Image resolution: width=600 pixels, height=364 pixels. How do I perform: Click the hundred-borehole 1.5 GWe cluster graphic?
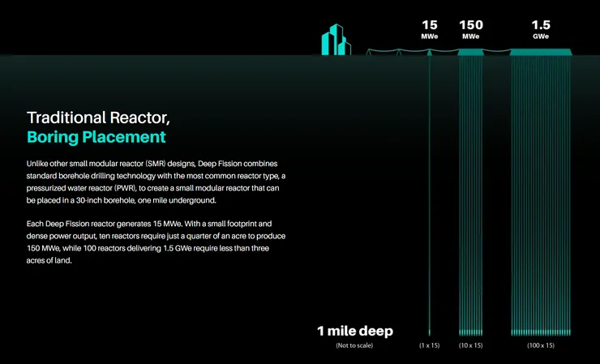(541, 192)
